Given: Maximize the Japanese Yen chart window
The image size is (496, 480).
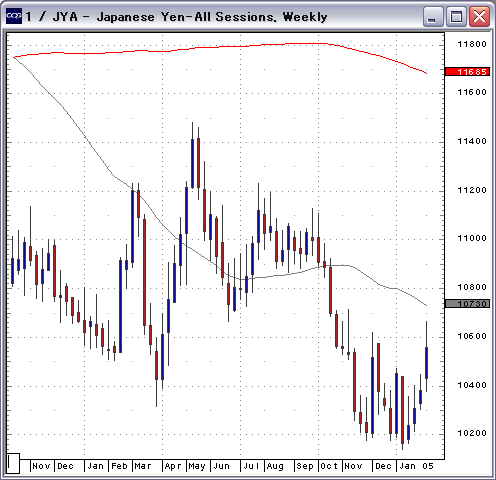Looking at the screenshot, I should (456, 17).
